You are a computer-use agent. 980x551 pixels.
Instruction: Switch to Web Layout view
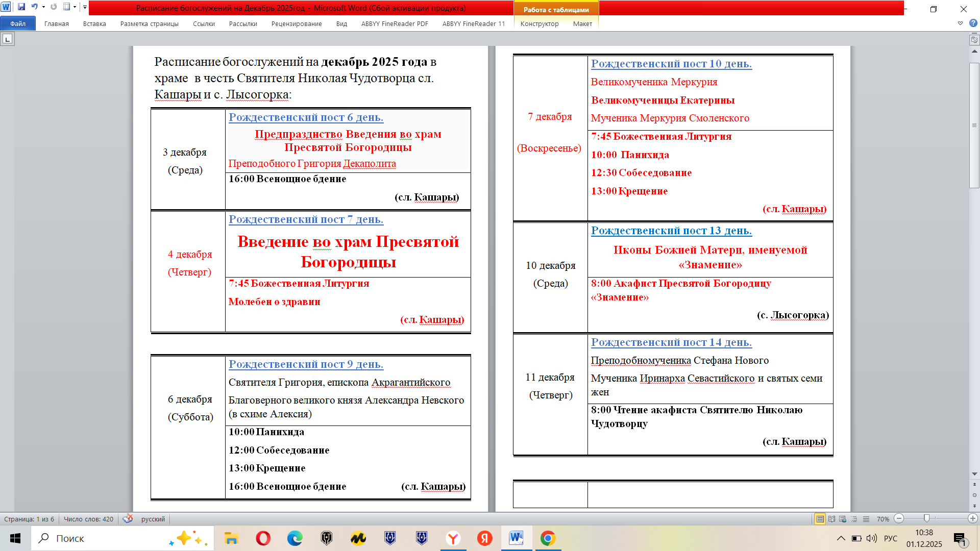tap(843, 519)
